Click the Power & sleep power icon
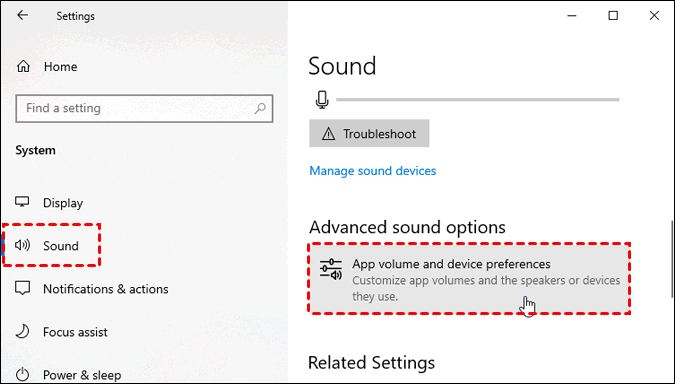 (22, 375)
